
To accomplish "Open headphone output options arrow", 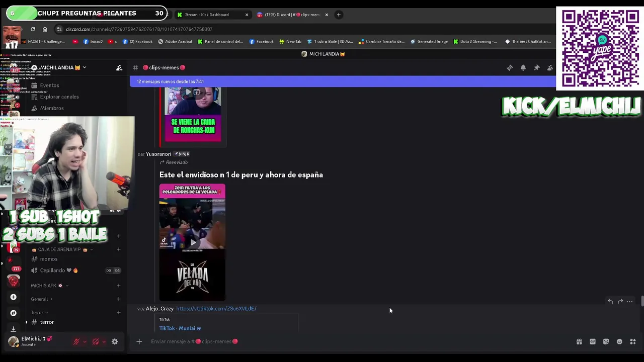I will click(104, 341).
